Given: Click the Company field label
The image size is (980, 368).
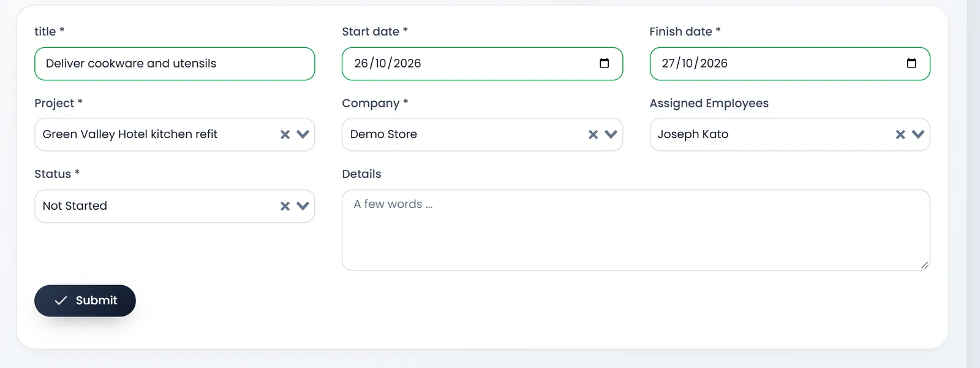Looking at the screenshot, I should 375,103.
